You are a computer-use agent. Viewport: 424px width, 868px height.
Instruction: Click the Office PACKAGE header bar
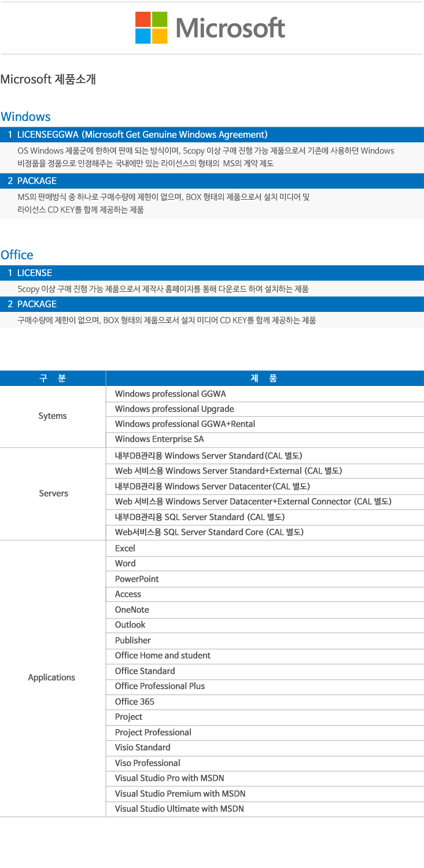click(212, 304)
